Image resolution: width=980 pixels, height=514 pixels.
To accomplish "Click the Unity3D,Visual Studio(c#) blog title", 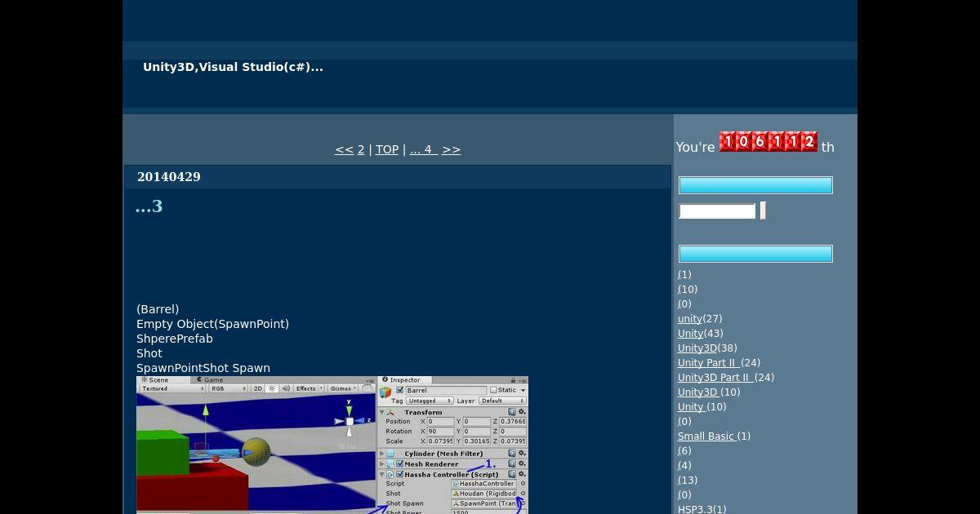I will (x=233, y=67).
